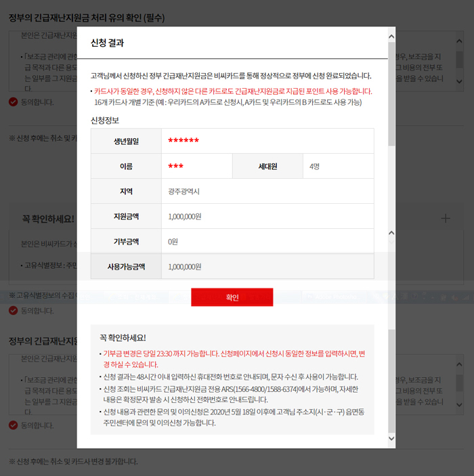The image size is (474, 476).
Task: Click the scroll-up arrow of the top background terms box
Action: click(x=459, y=41)
